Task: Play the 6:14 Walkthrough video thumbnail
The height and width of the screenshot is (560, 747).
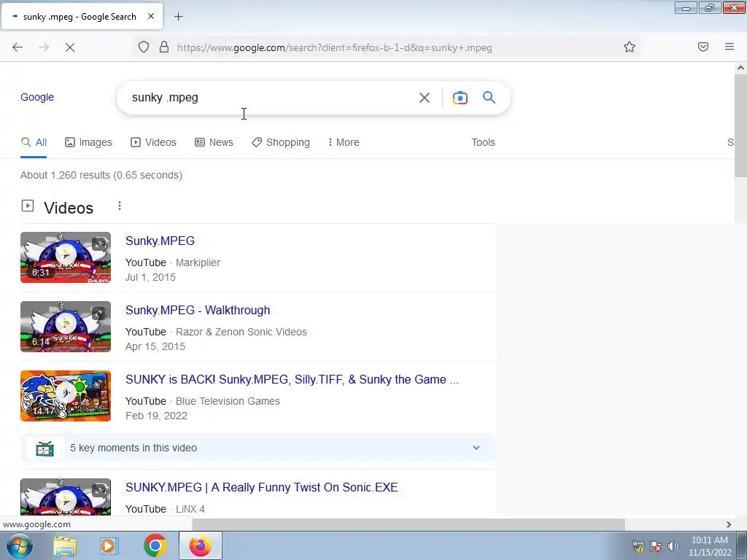Action: tap(66, 327)
